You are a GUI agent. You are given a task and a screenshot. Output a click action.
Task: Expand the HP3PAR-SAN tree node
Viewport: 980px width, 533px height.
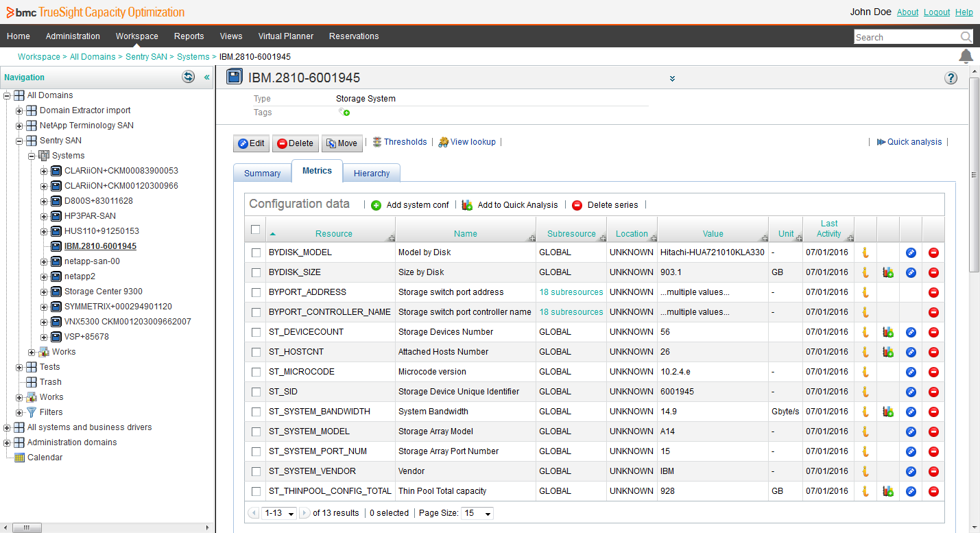coord(44,216)
